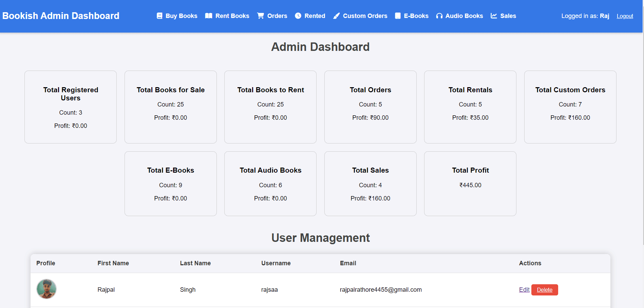Viewport: 644px width, 308px height.
Task: Select the Total Custom Orders card
Action: (x=570, y=107)
